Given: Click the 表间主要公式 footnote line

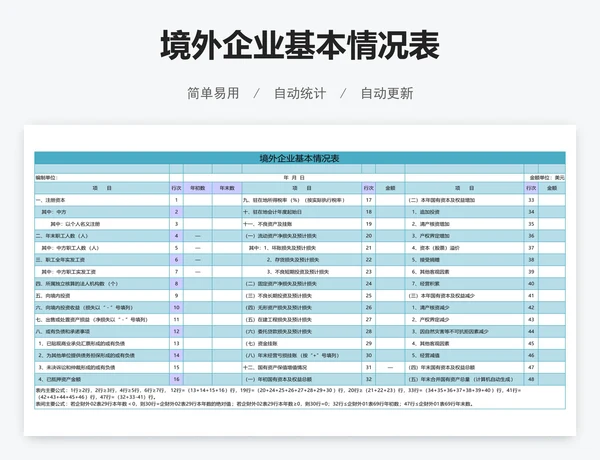Looking at the screenshot, I should click(x=254, y=404).
